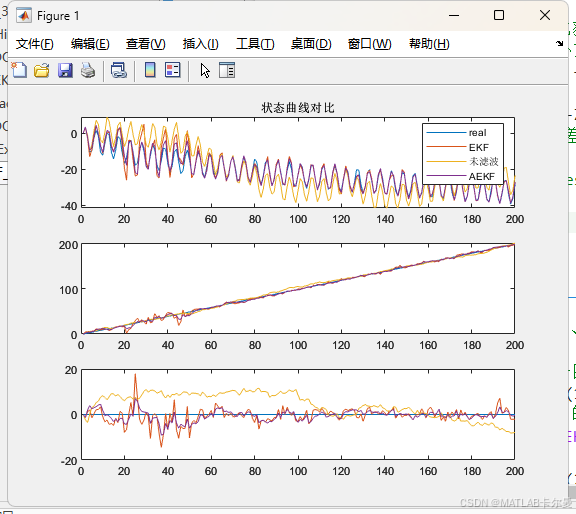
Task: Save the figure with the floppy disk icon
Action: 65,70
